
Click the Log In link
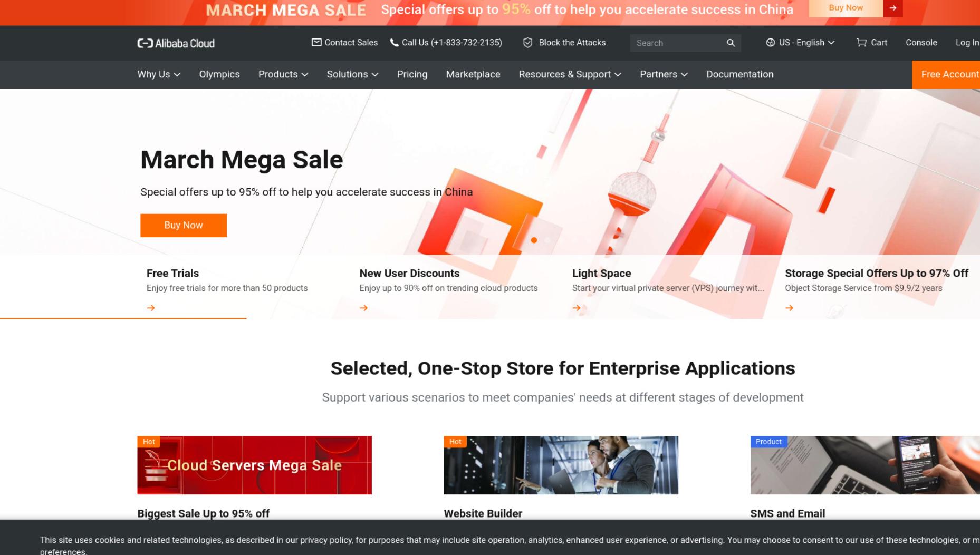tap(967, 43)
